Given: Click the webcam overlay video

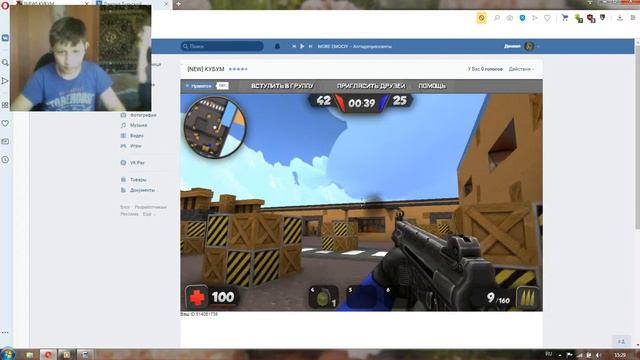Looking at the screenshot, I should tap(80, 58).
